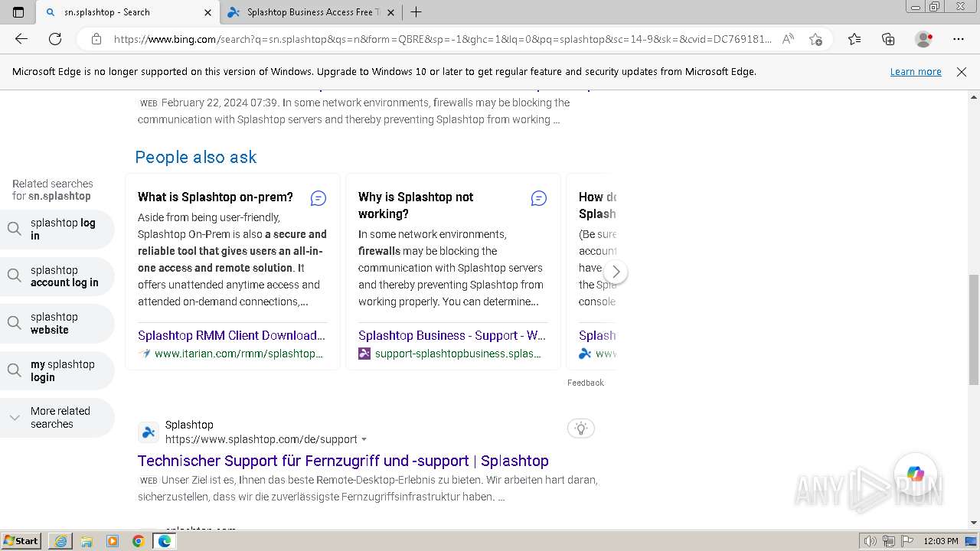Refresh the Bing search page

click(55, 39)
